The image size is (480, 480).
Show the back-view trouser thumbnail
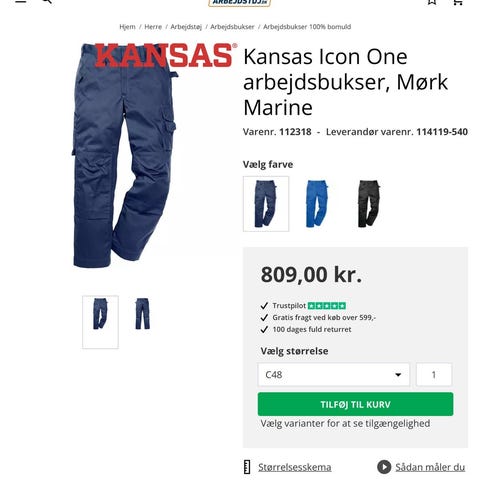coord(143,314)
